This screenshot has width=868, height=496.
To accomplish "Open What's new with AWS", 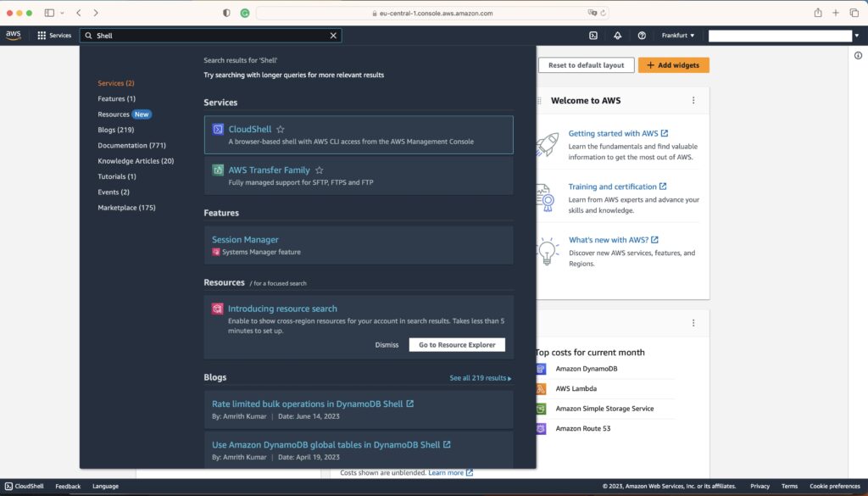I will [614, 240].
